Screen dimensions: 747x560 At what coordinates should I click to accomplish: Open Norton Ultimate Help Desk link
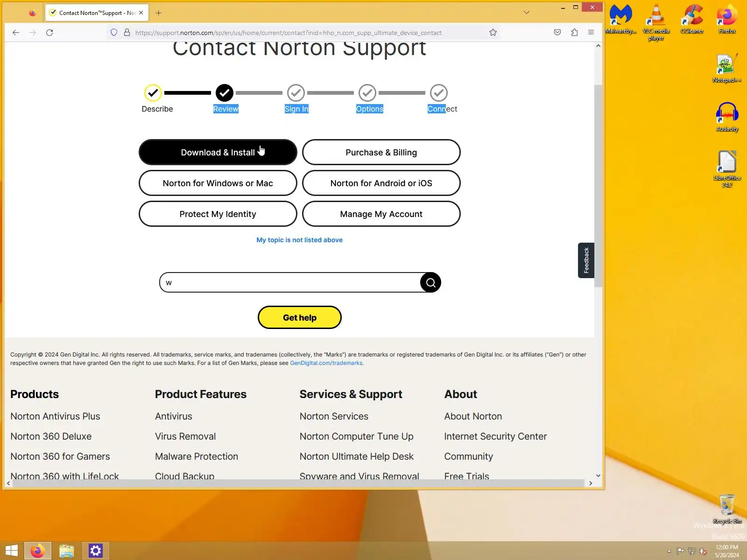357,456
